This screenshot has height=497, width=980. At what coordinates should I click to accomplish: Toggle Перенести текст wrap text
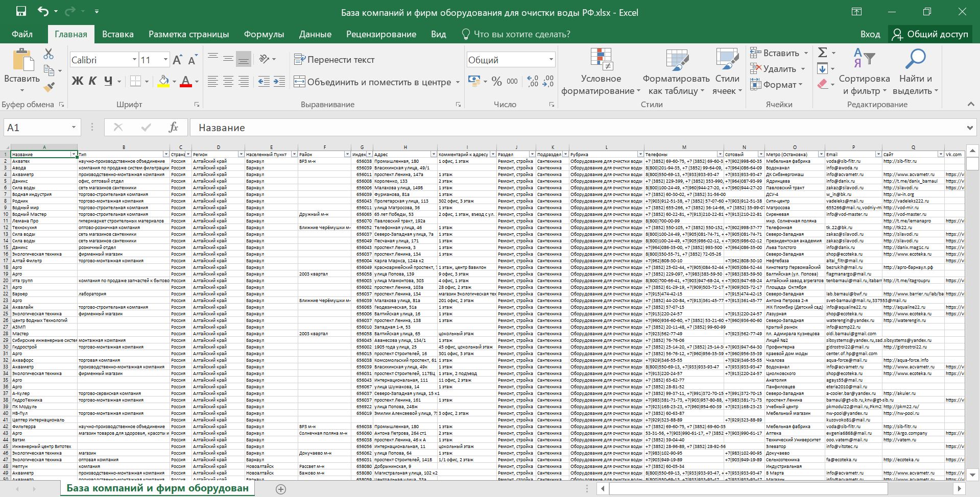[334, 60]
